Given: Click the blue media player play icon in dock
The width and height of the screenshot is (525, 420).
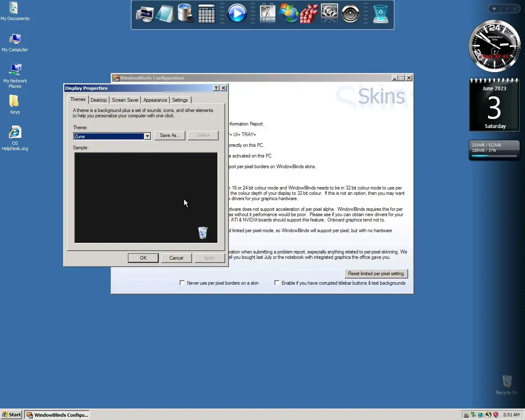Looking at the screenshot, I should (237, 14).
